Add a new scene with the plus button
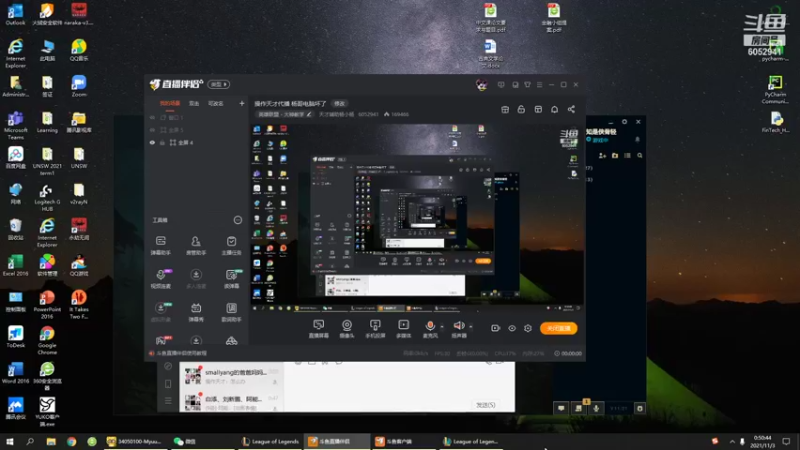The width and height of the screenshot is (800, 450). coord(241,104)
